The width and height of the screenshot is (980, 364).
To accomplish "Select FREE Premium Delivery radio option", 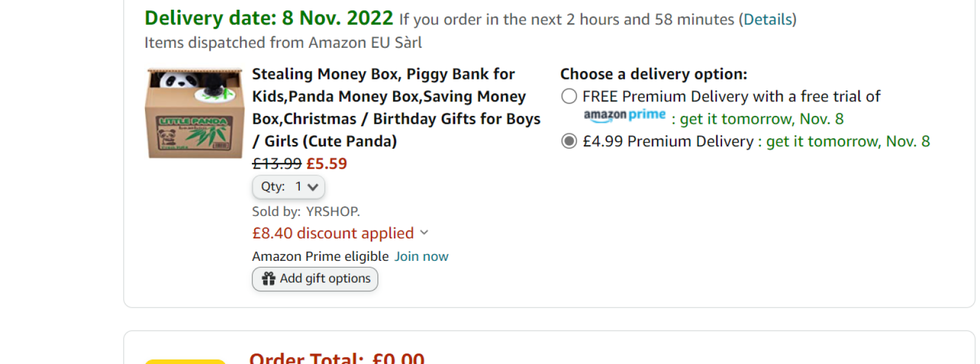I will point(569,96).
